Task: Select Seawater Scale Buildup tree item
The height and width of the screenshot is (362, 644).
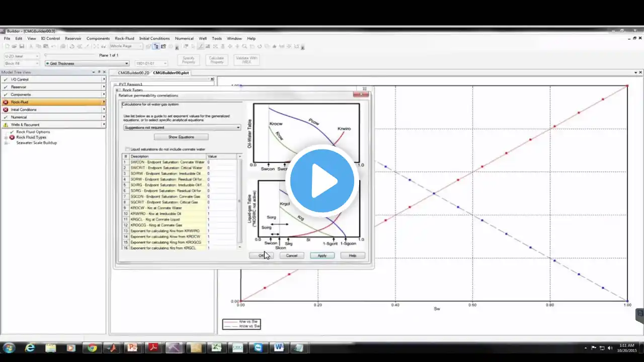Action: (x=36, y=143)
